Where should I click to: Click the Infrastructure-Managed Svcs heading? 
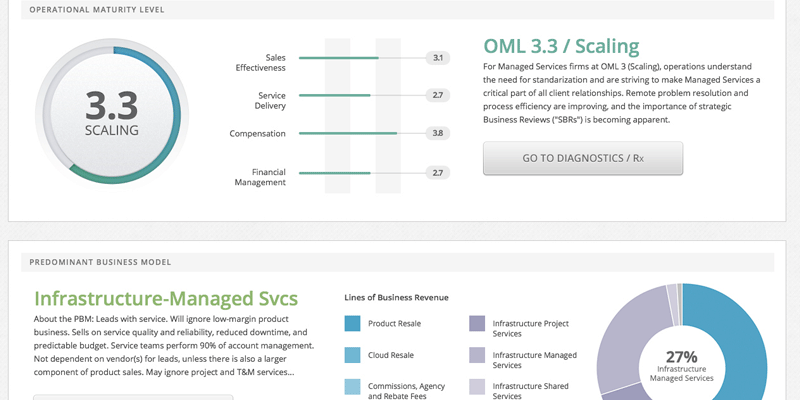click(x=166, y=298)
